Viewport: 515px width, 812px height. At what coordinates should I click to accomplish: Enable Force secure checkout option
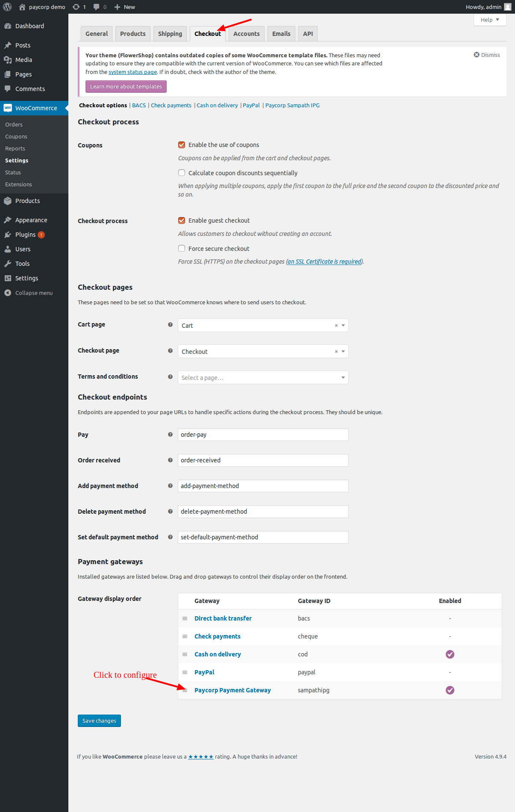pos(182,248)
